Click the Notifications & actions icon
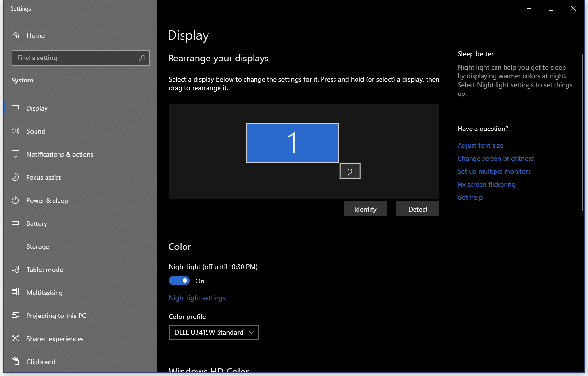 pos(15,154)
